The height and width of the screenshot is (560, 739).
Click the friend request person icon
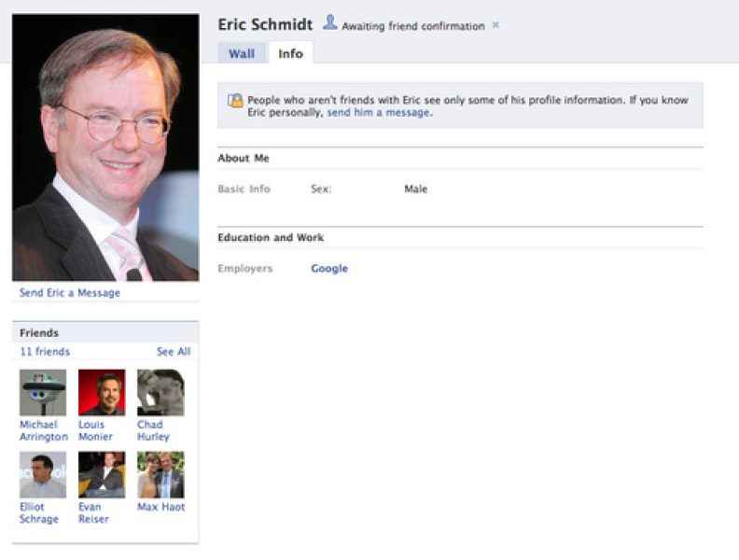329,22
